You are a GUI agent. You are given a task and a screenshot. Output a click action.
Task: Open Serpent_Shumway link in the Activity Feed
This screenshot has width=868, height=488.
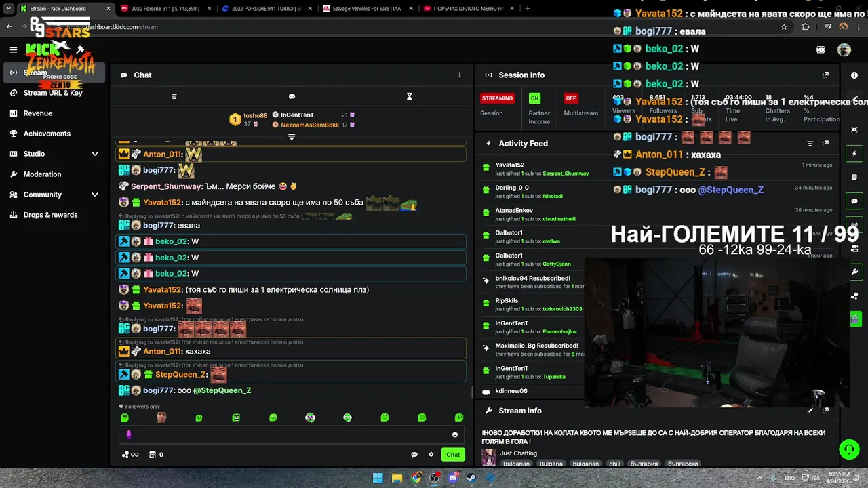pos(566,174)
